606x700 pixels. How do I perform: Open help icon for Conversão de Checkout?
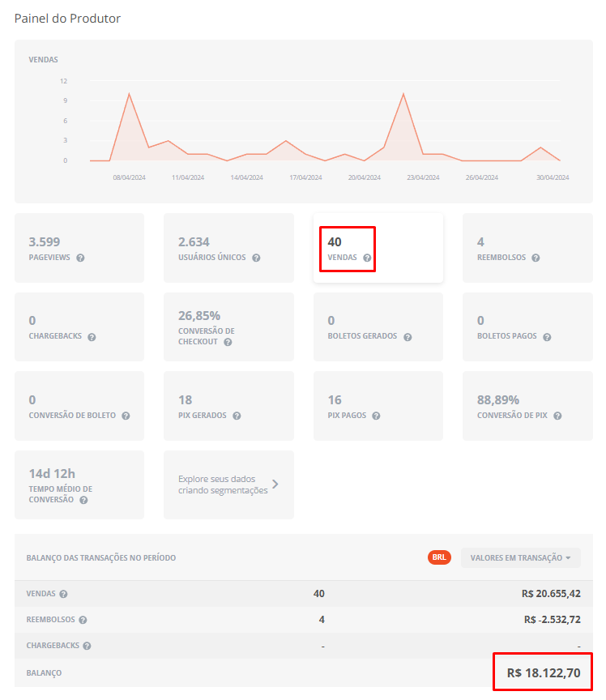click(x=228, y=342)
